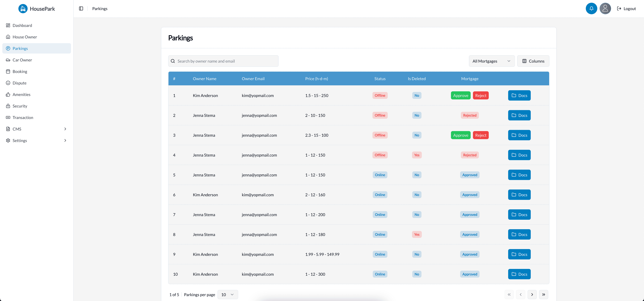Click the Car Owner icon
Screen dimensions: 644x301
pos(8,60)
